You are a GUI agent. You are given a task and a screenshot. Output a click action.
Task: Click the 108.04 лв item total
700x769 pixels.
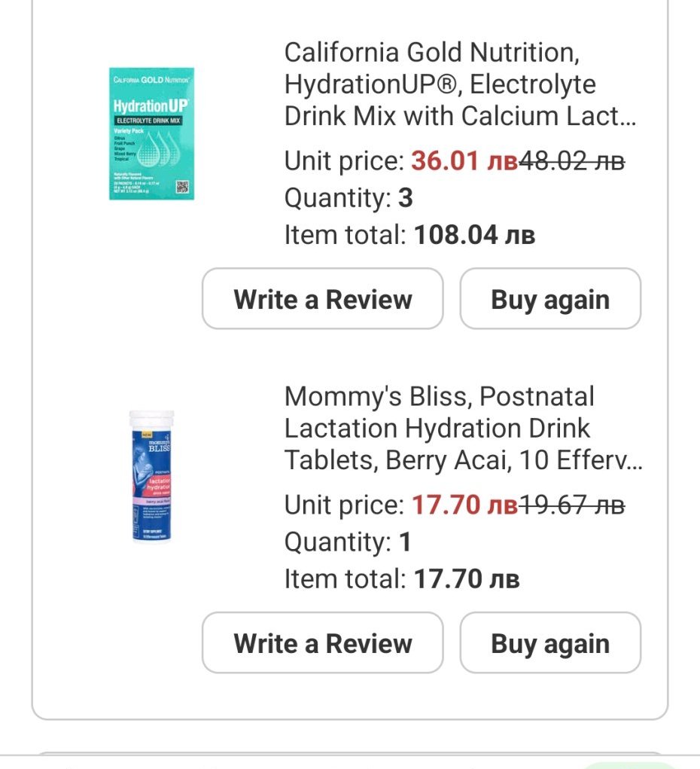[474, 235]
